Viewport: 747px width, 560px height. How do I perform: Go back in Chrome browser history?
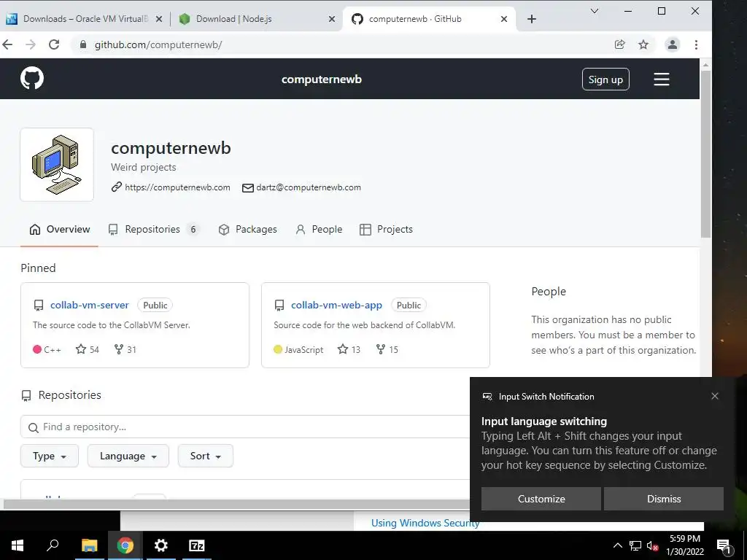click(7, 44)
